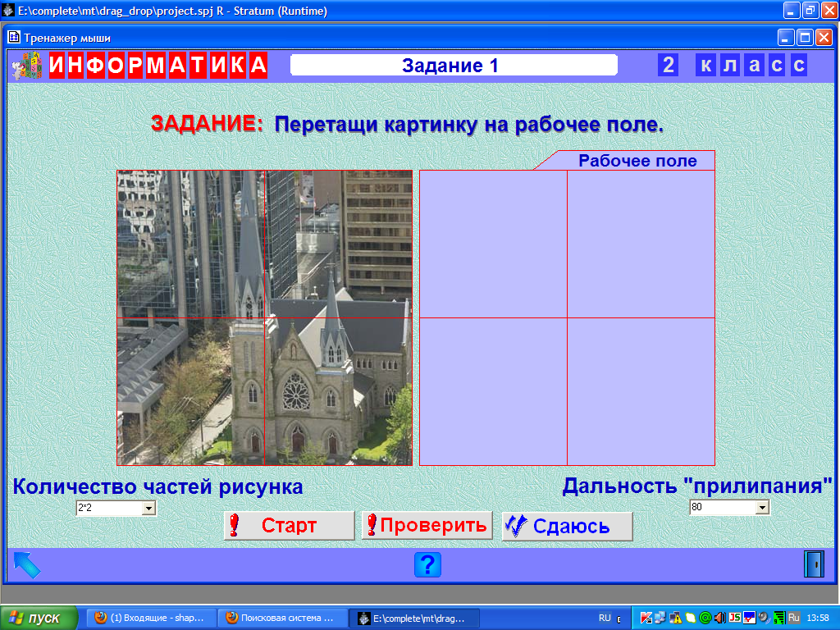Click the taskbar clock showing 13:58

click(818, 618)
